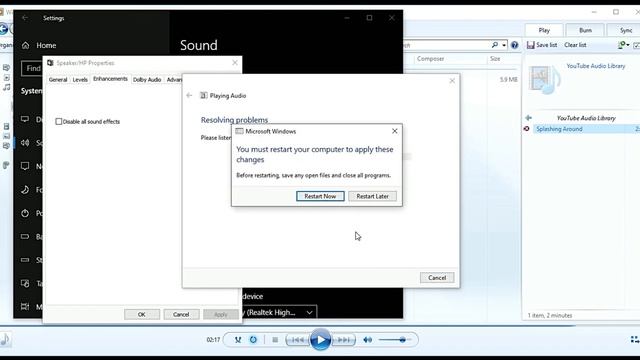Open the Burn tab in Media Player
This screenshot has width=640, height=360.
click(x=585, y=30)
